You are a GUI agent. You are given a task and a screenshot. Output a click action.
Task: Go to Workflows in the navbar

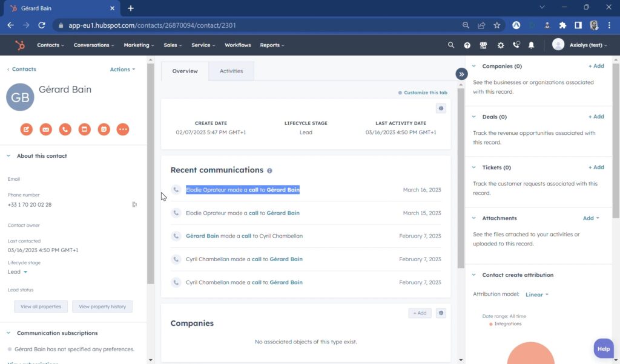237,45
